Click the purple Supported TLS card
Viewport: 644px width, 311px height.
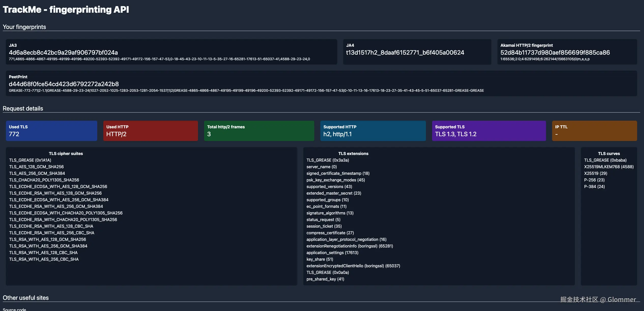(489, 131)
